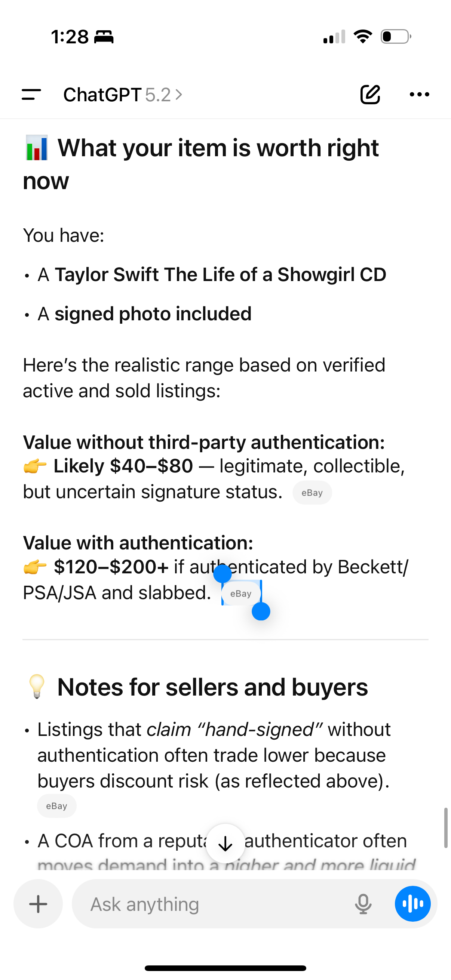This screenshot has width=451, height=980.
Task: Open eBay source after 'uncertain signature status'
Action: [312, 493]
